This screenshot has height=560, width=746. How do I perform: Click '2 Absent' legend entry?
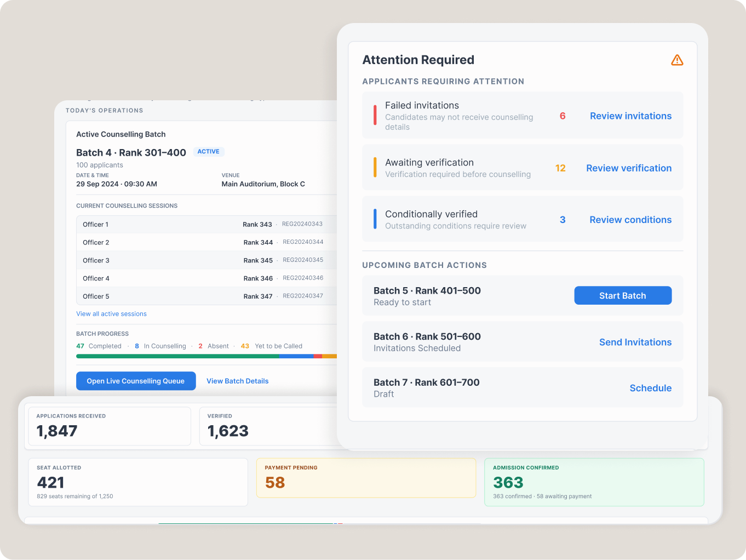click(214, 346)
